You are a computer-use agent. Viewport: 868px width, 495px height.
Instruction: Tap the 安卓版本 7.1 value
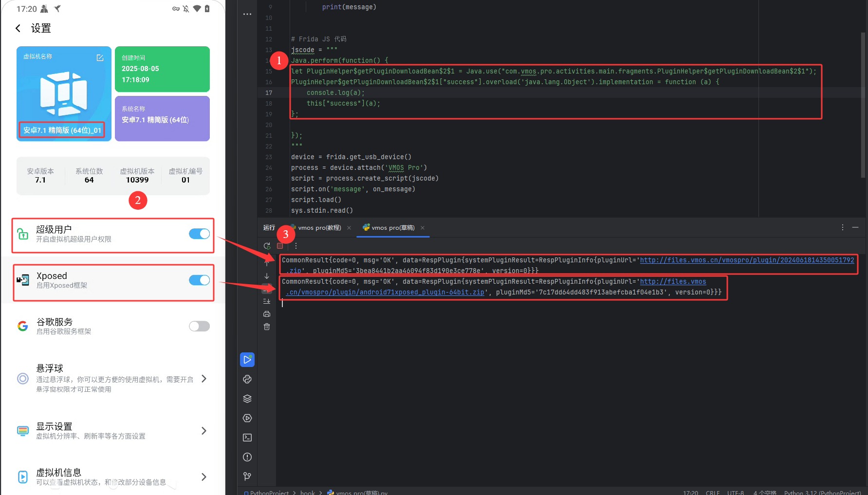[x=40, y=180]
